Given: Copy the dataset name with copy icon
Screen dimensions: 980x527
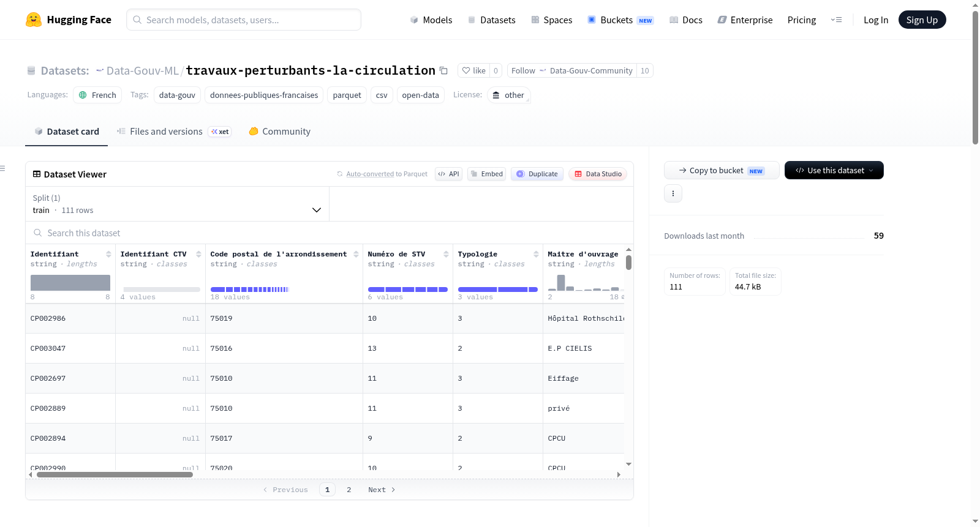Looking at the screenshot, I should 443,71.
